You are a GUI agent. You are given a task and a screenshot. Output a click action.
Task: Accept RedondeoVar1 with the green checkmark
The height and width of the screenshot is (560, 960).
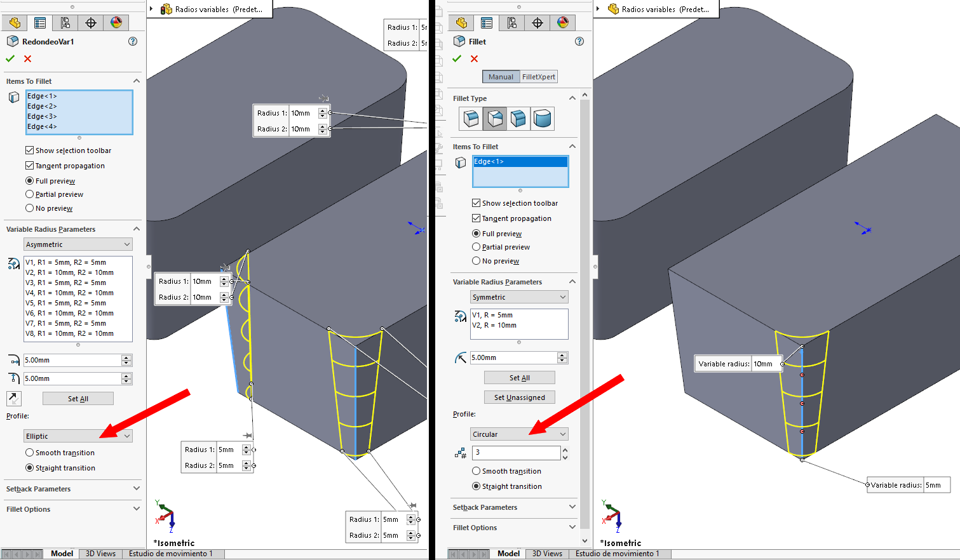[10, 58]
